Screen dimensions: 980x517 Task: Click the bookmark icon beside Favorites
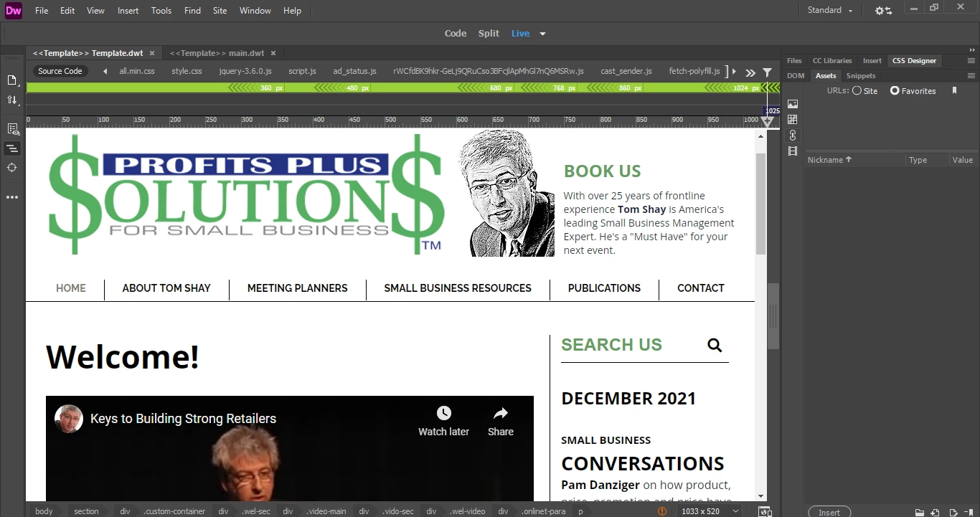click(954, 91)
